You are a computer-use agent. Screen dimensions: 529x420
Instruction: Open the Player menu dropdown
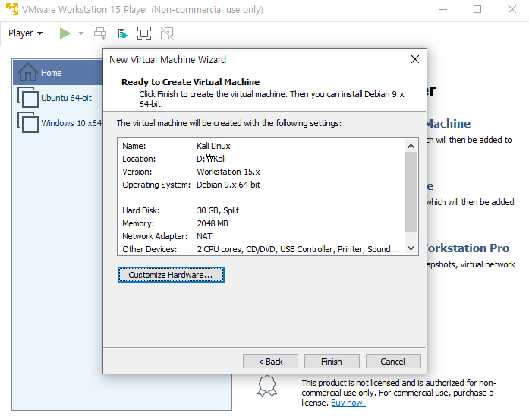[25, 33]
